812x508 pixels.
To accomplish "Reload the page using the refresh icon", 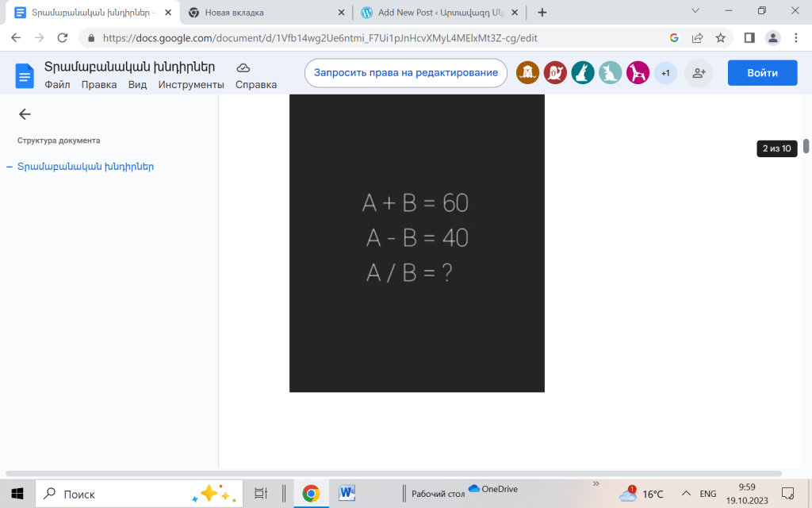I will (x=62, y=38).
